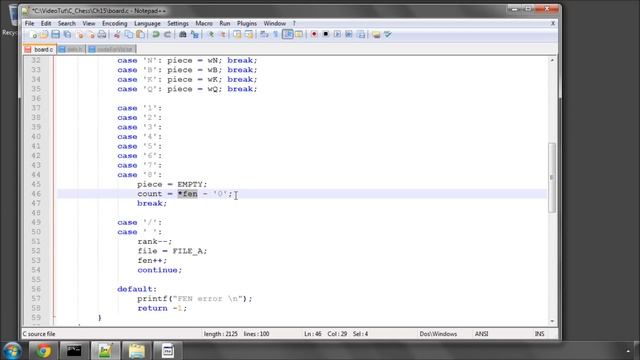Click the 'length : 2125' status entry

[220, 333]
